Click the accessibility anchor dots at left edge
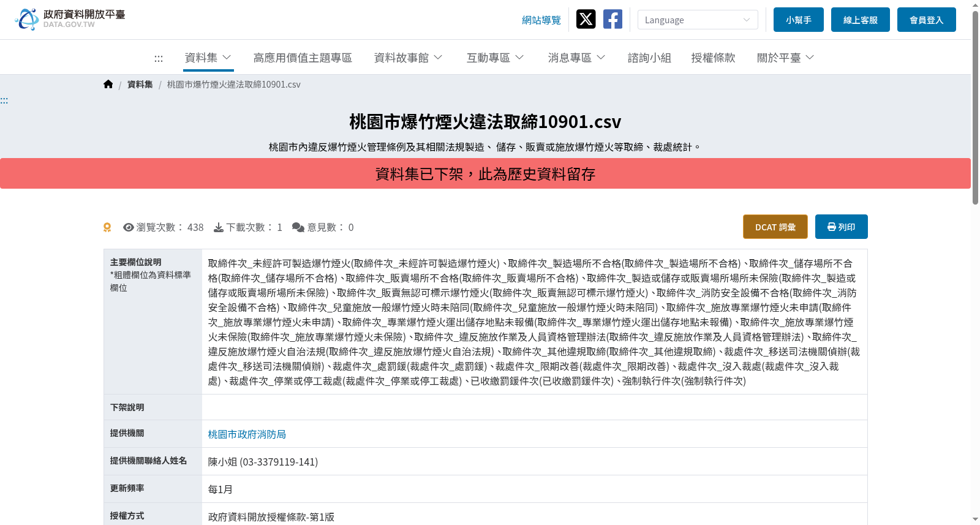 [4, 100]
